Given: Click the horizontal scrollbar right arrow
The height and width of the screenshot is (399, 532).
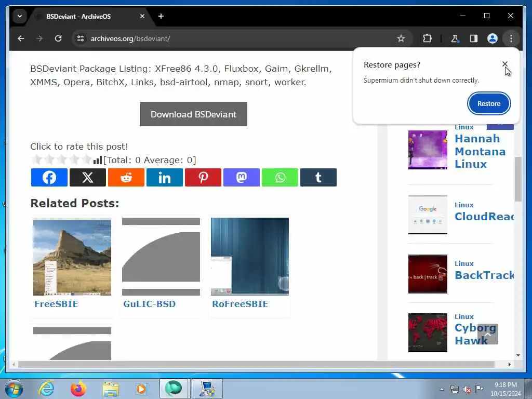Looking at the screenshot, I should coord(509,364).
